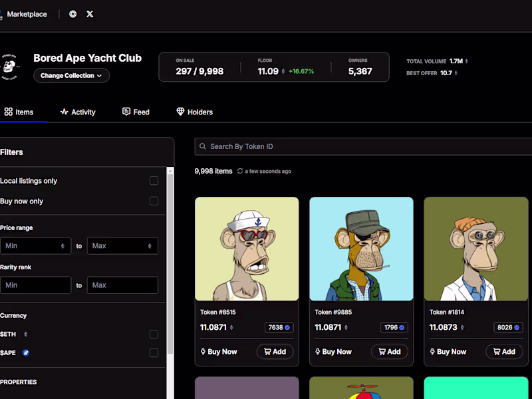Open the Activity tab
This screenshot has height=399, width=532.
78,112
